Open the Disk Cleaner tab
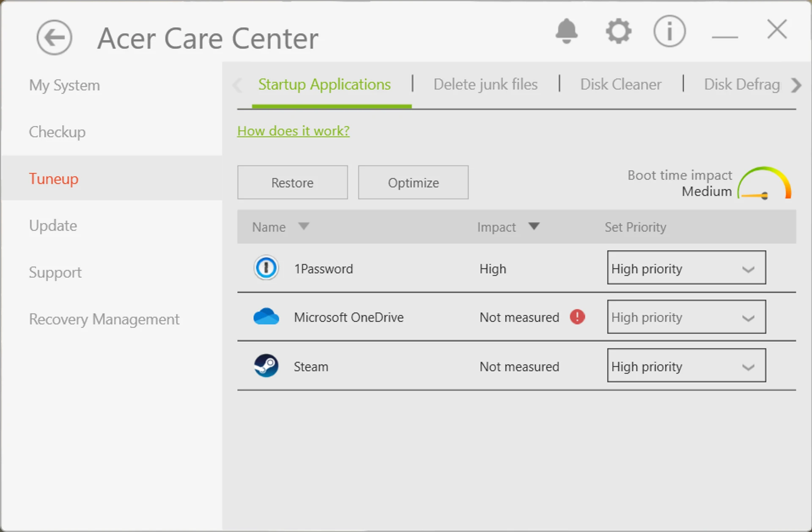Viewport: 812px width, 532px height. pyautogui.click(x=621, y=85)
